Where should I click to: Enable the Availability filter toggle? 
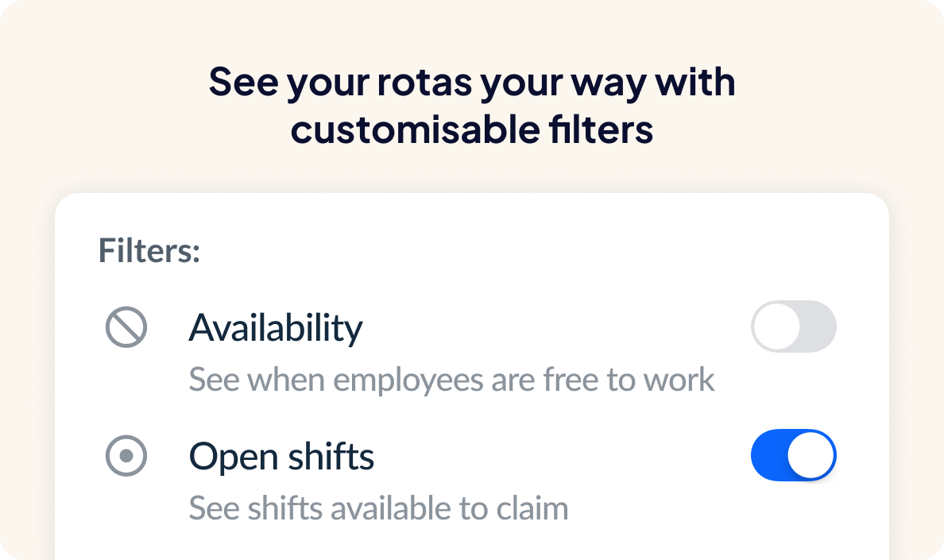pos(793,326)
